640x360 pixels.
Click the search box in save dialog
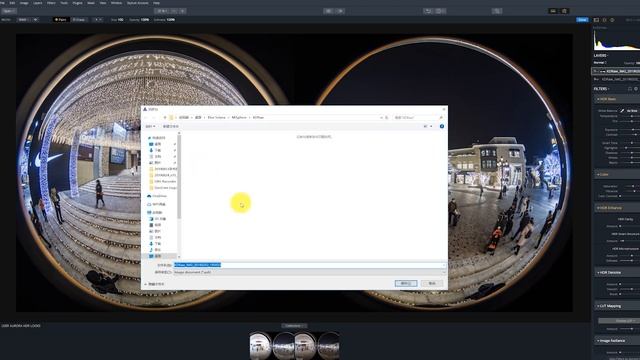point(418,118)
